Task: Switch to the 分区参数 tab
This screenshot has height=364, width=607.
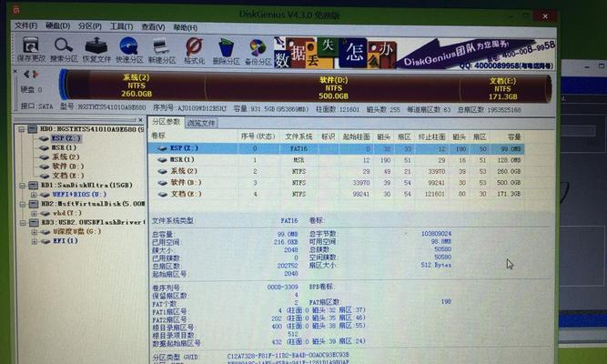Action: click(166, 122)
